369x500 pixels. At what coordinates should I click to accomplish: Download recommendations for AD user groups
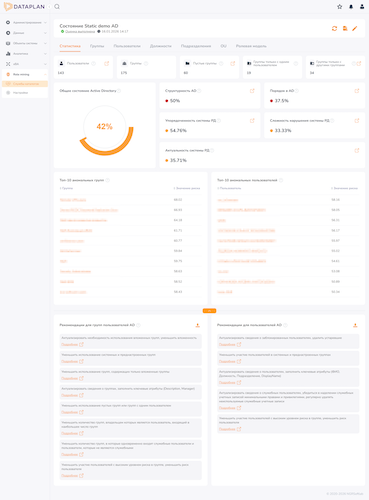(198, 325)
